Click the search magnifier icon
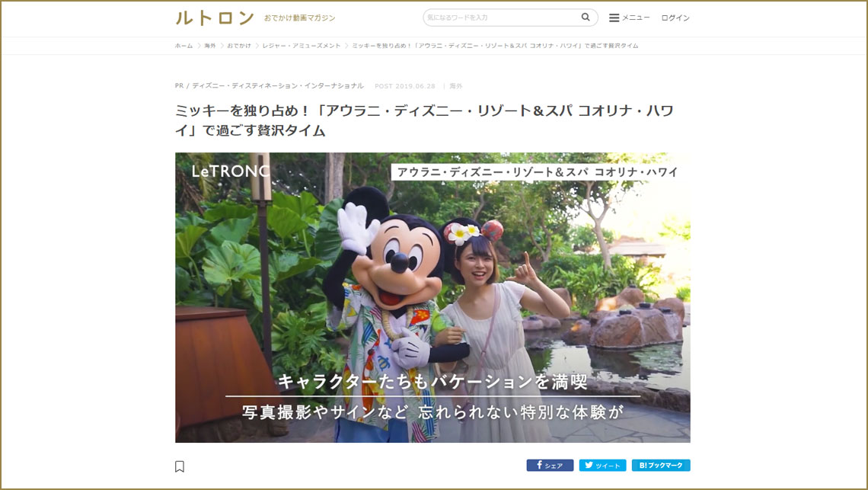 [585, 18]
